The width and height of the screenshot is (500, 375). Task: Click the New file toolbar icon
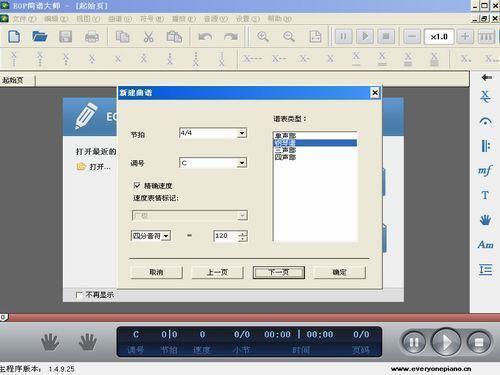pos(14,36)
